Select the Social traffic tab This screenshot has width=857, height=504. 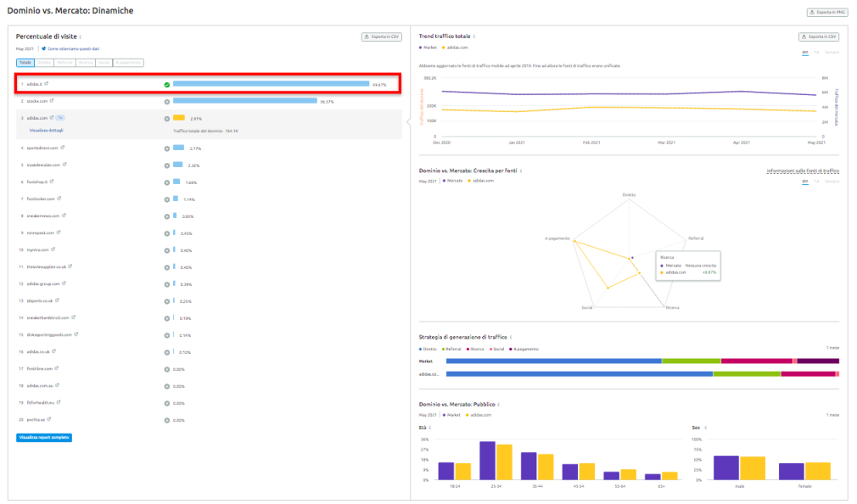tap(104, 62)
